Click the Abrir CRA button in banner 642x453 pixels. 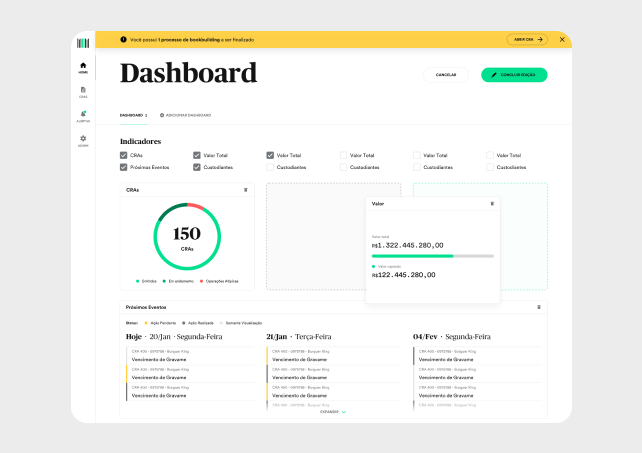tap(527, 39)
